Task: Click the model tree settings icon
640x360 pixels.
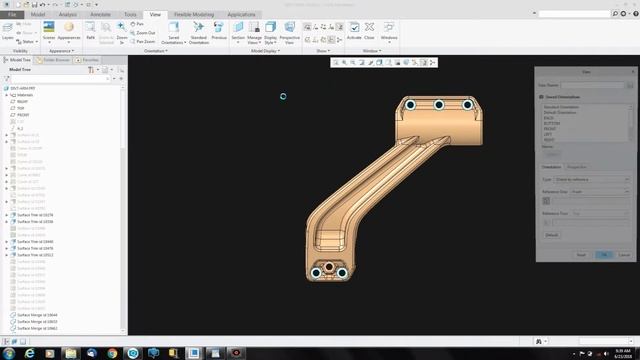Action: point(91,70)
